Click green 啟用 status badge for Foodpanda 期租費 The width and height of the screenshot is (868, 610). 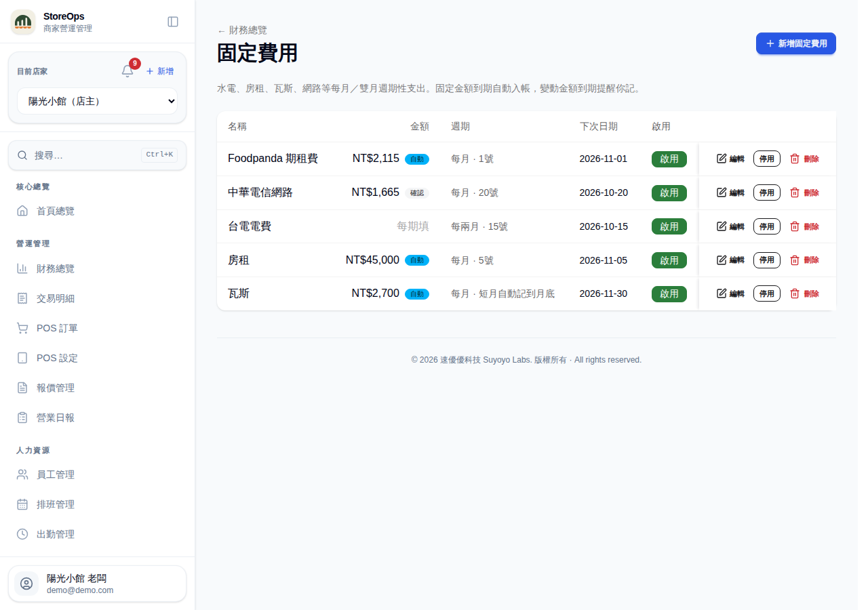coord(669,159)
